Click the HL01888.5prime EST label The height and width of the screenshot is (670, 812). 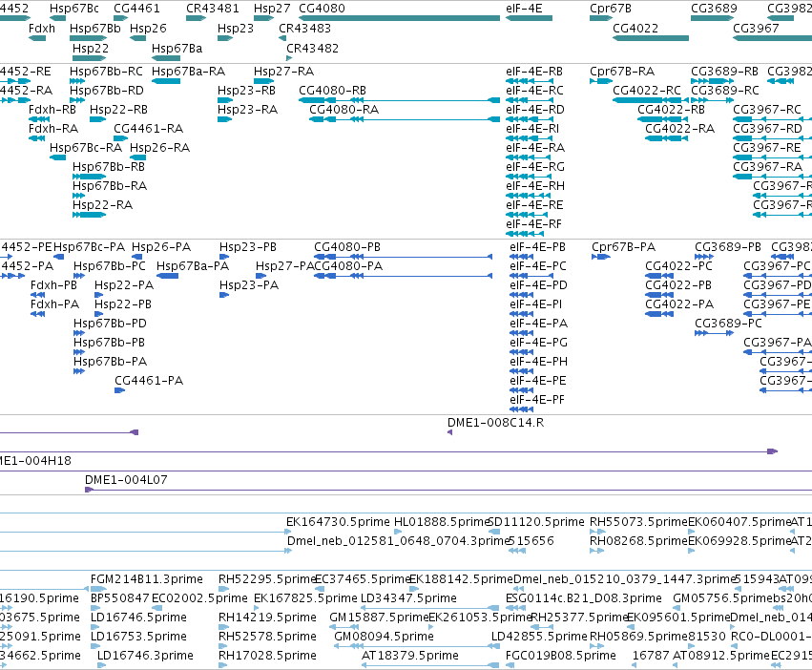pyautogui.click(x=442, y=521)
